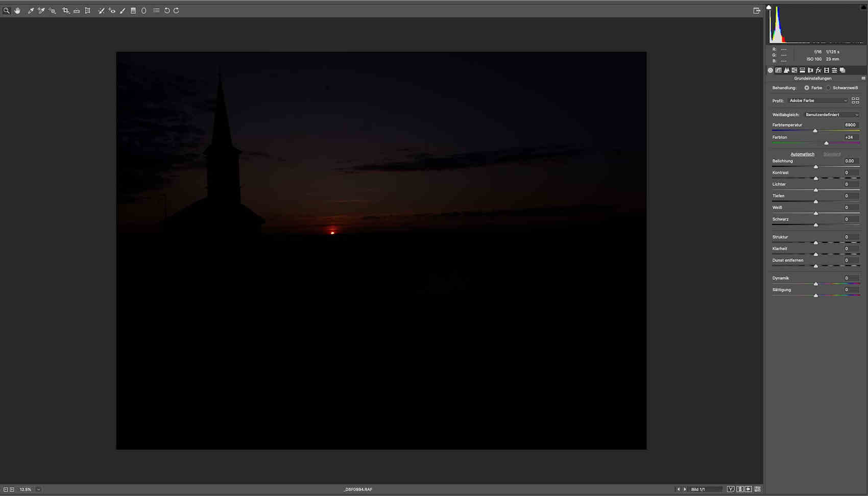Click the Farbton slider handle
868x496 pixels.
(827, 143)
